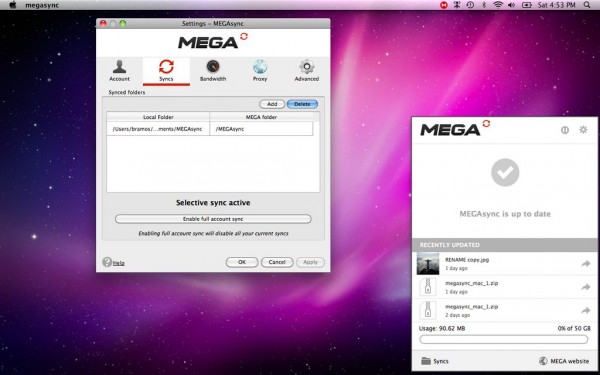
Task: Click the Time Machine menu bar icon
Action: click(x=470, y=5)
